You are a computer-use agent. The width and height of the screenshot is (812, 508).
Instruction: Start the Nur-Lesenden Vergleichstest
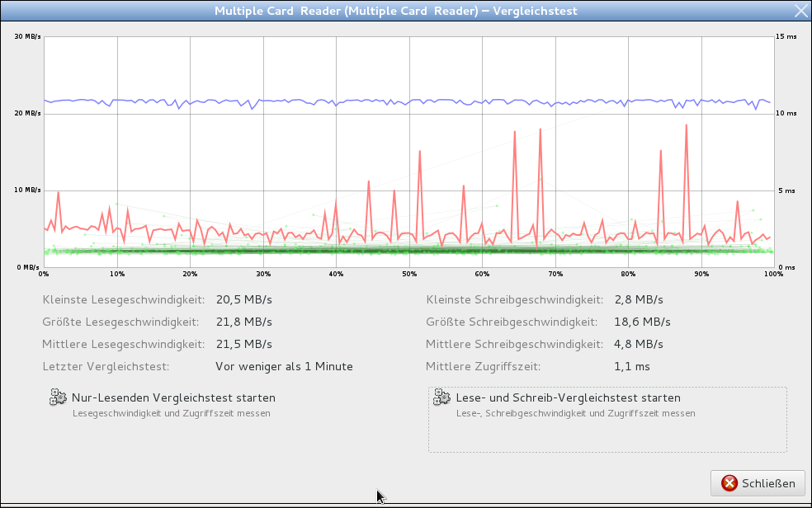coord(173,397)
